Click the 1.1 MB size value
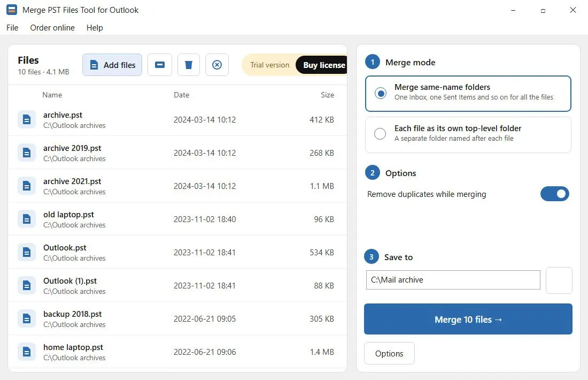This screenshot has height=380, width=588. click(322, 186)
